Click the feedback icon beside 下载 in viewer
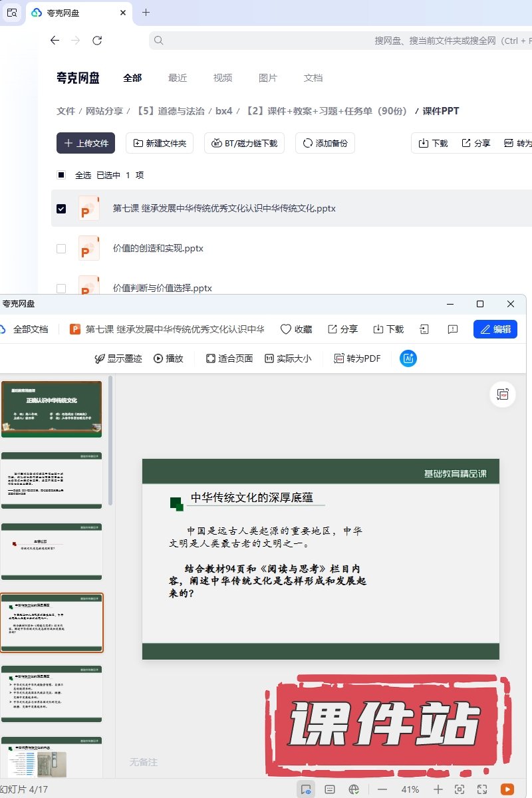Screen dimensions: 532x798 point(453,329)
